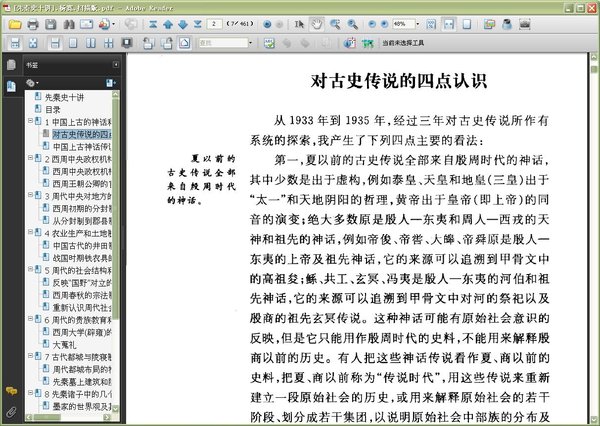Open search with the binoculars icon
600x426 pixels.
(69, 24)
